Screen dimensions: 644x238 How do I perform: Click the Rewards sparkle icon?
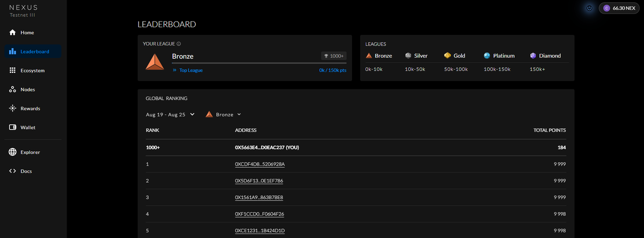click(x=12, y=108)
